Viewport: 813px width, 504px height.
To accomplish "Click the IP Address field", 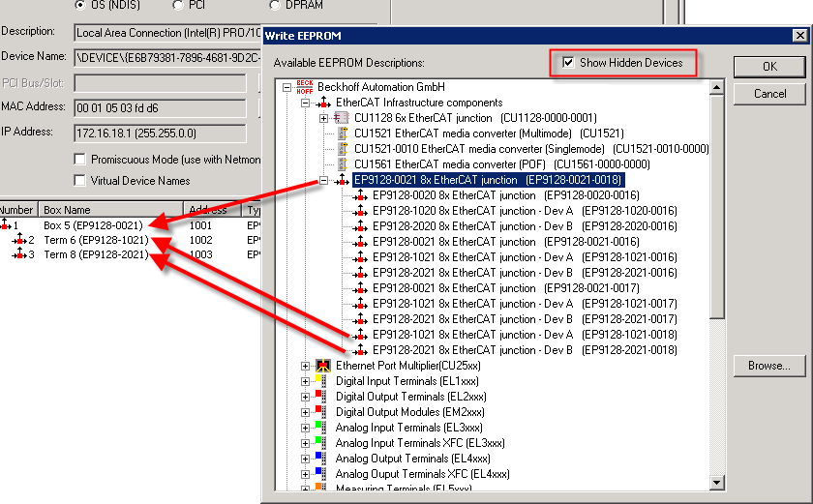I will click(161, 133).
